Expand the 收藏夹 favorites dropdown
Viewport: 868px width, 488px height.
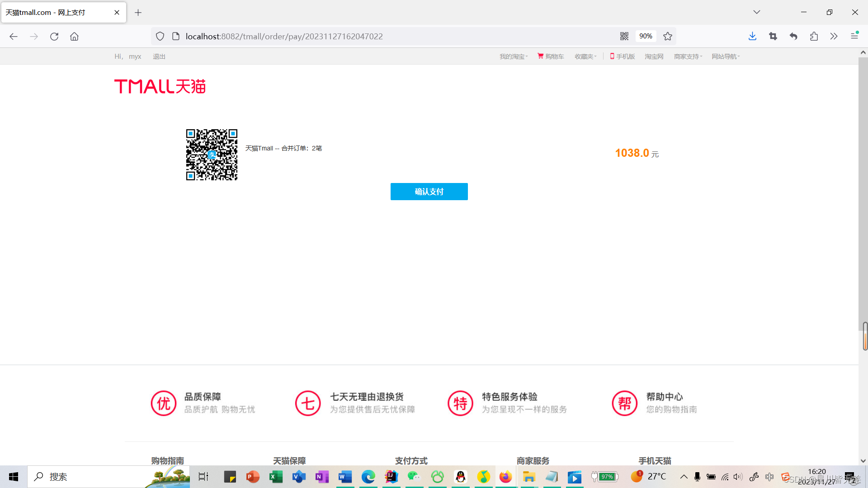pyautogui.click(x=585, y=56)
